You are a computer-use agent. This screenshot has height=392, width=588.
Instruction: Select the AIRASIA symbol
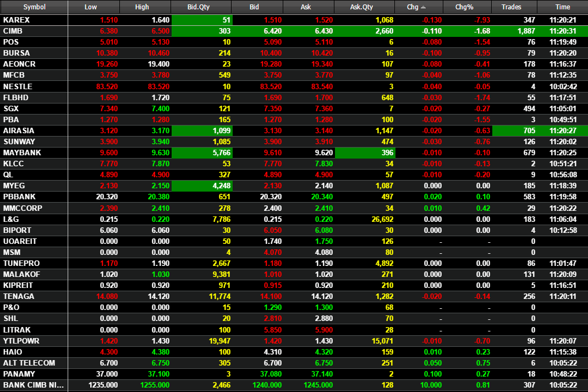tap(19, 130)
